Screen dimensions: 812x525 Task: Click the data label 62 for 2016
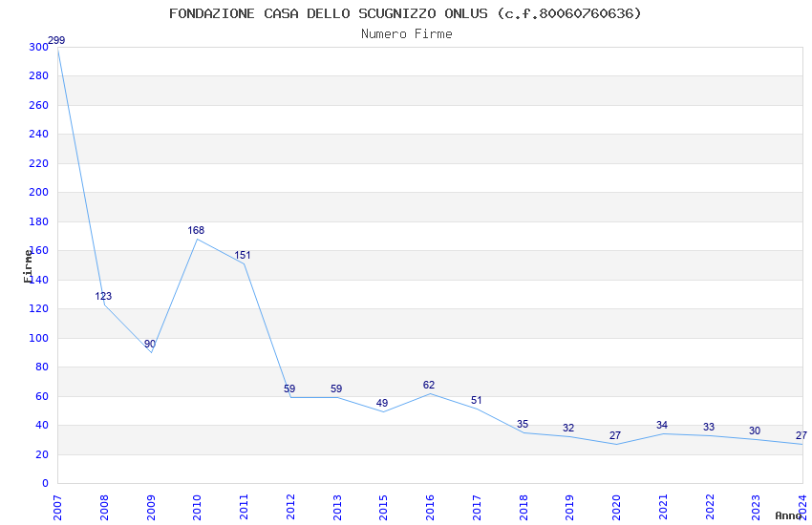click(429, 386)
